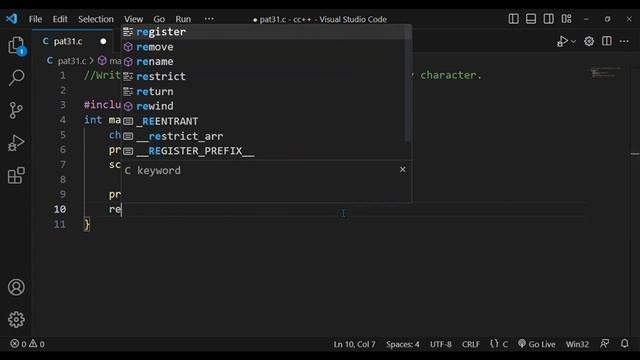The width and height of the screenshot is (640, 360).
Task: Open the errors and warnings Problems indicator
Action: click(27, 344)
